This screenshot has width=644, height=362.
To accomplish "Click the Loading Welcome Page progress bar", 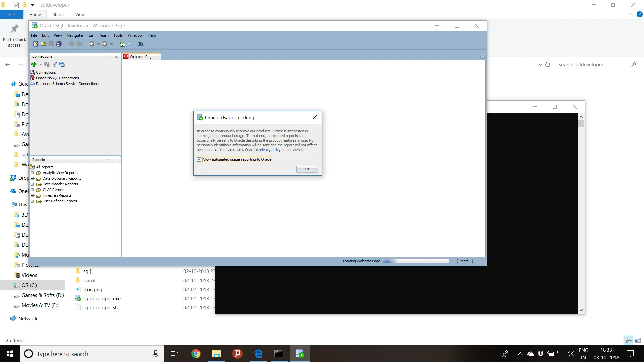I will click(x=415, y=261).
